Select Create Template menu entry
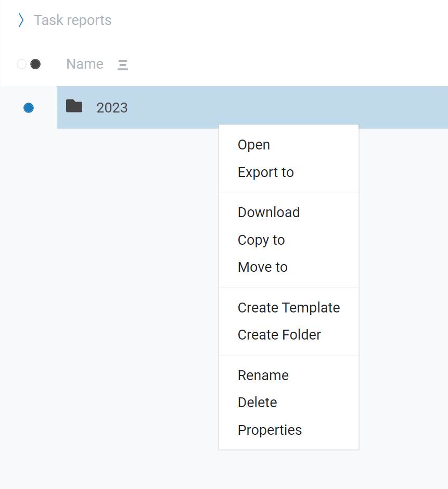 coord(289,308)
